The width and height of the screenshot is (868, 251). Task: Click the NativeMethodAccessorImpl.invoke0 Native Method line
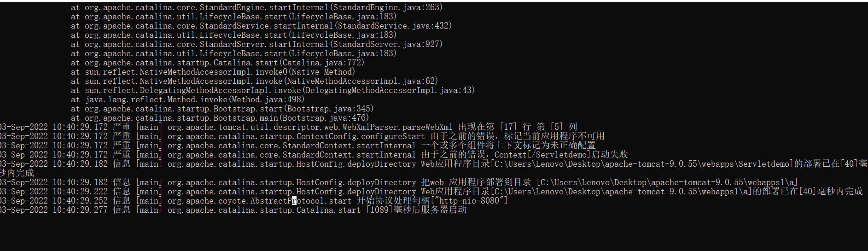(213, 72)
